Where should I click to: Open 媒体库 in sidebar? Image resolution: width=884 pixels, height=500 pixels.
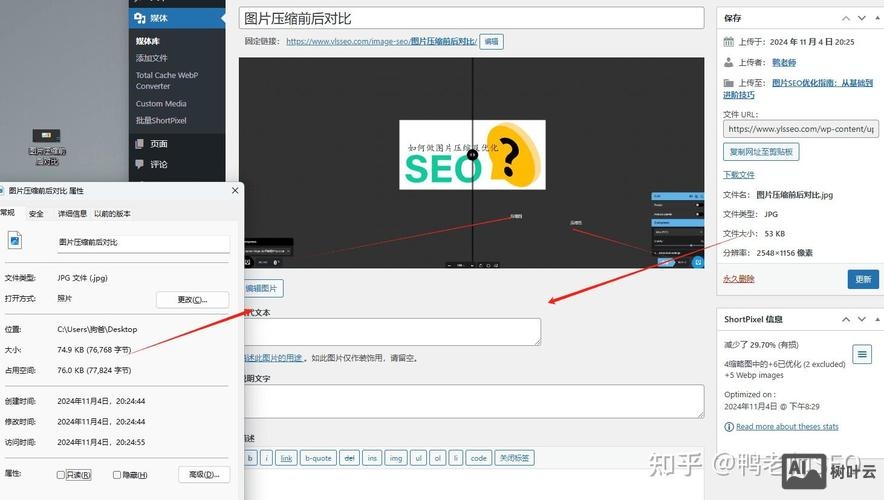pyautogui.click(x=148, y=41)
